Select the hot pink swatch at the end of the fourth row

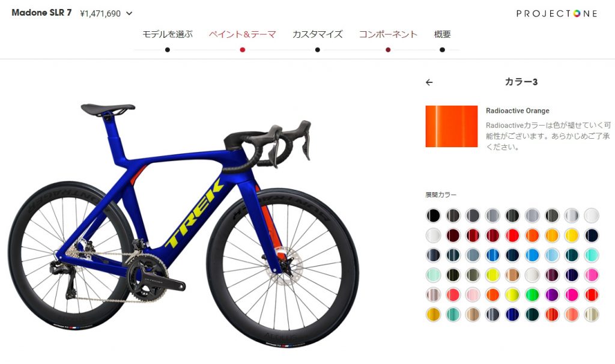coord(592,275)
